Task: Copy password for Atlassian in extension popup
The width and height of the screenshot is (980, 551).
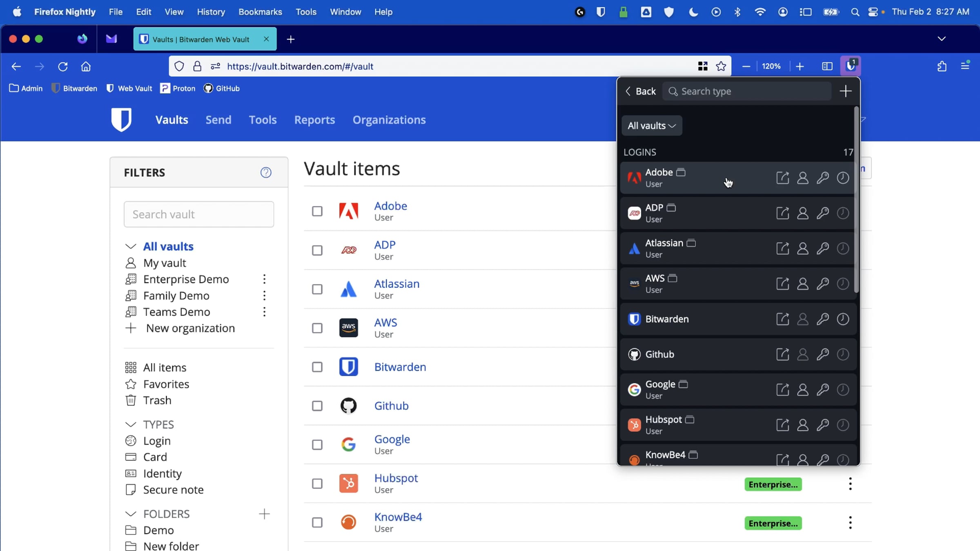Action: pyautogui.click(x=823, y=248)
